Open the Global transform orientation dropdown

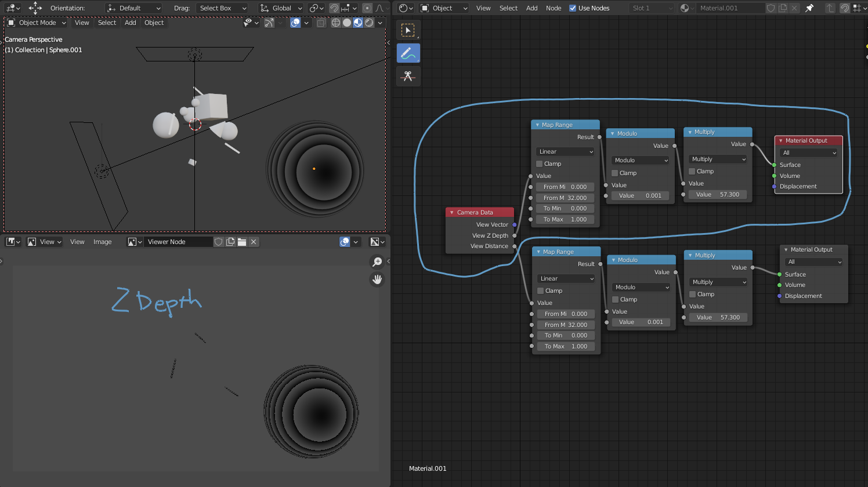(x=281, y=8)
